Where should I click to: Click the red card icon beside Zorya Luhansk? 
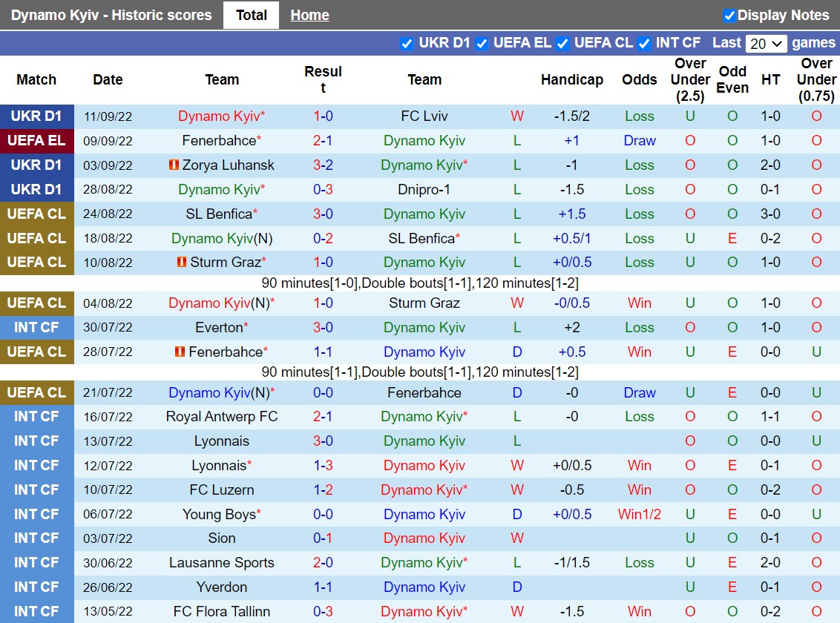coord(174,165)
